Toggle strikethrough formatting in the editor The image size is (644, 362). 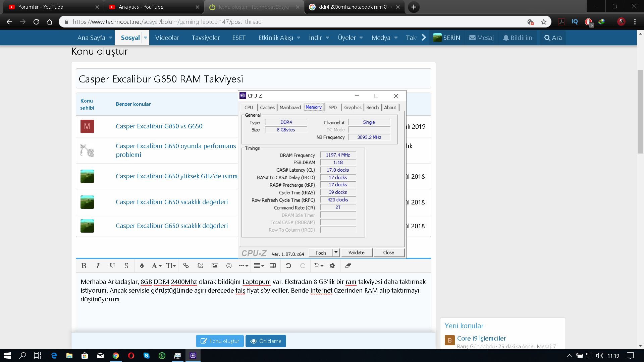(126, 266)
